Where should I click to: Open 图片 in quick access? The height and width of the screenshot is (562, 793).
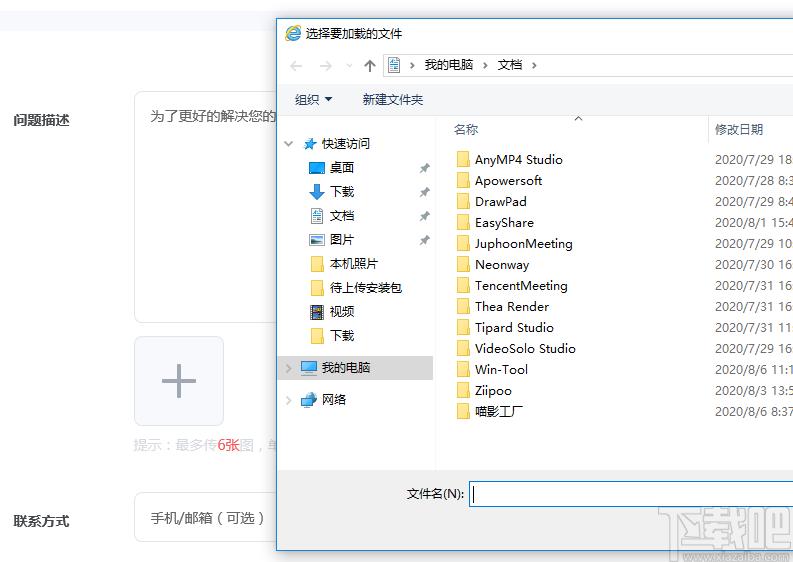pyautogui.click(x=342, y=239)
